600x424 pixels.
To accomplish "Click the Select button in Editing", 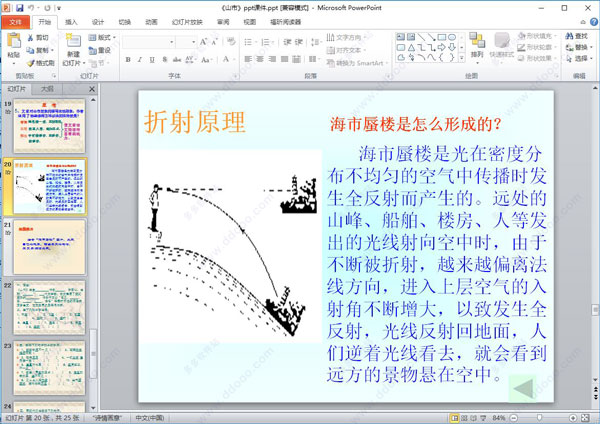I will tap(579, 58).
